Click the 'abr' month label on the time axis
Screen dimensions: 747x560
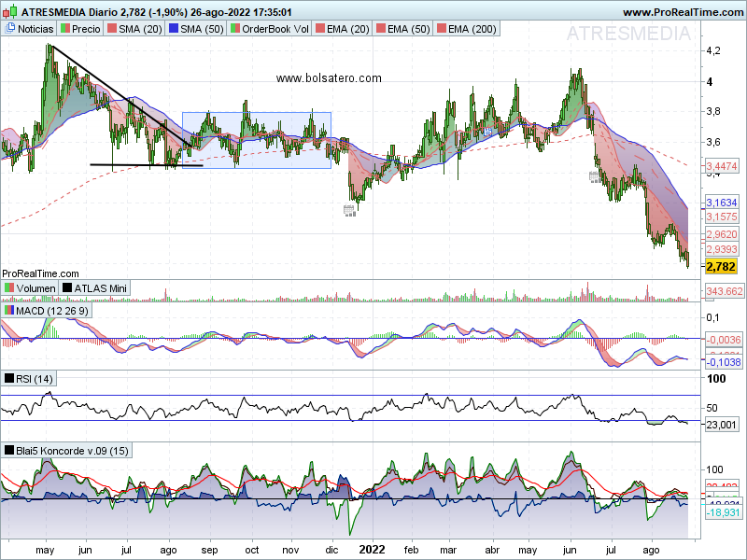tap(492, 550)
